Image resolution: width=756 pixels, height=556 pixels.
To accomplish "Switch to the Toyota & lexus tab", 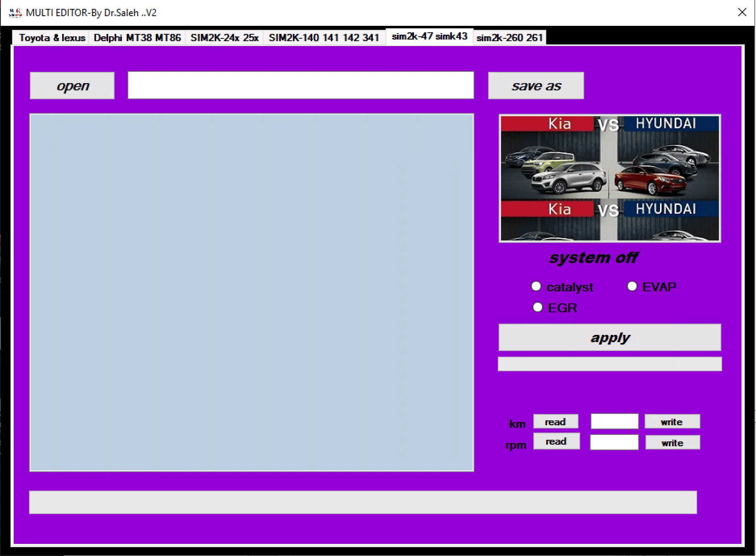I will pos(51,38).
